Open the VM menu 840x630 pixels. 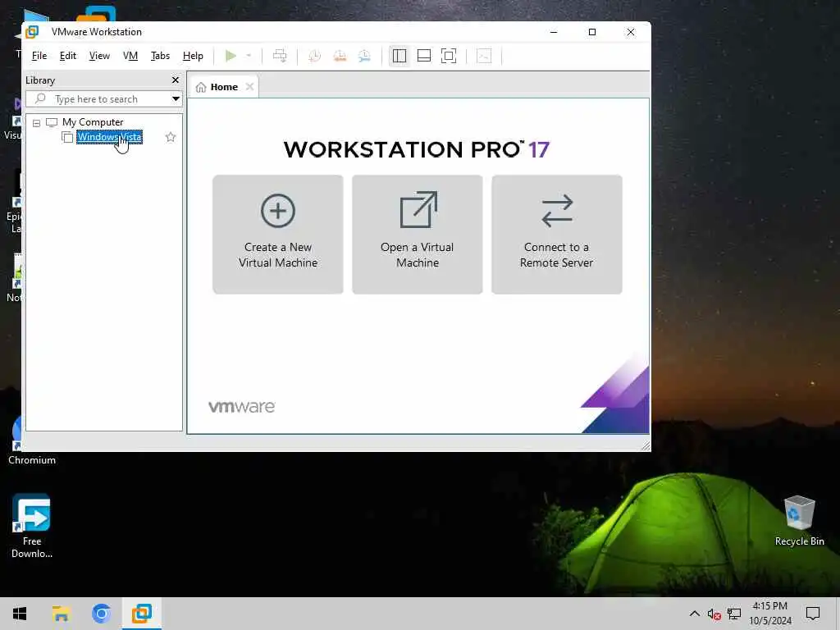[x=130, y=56]
